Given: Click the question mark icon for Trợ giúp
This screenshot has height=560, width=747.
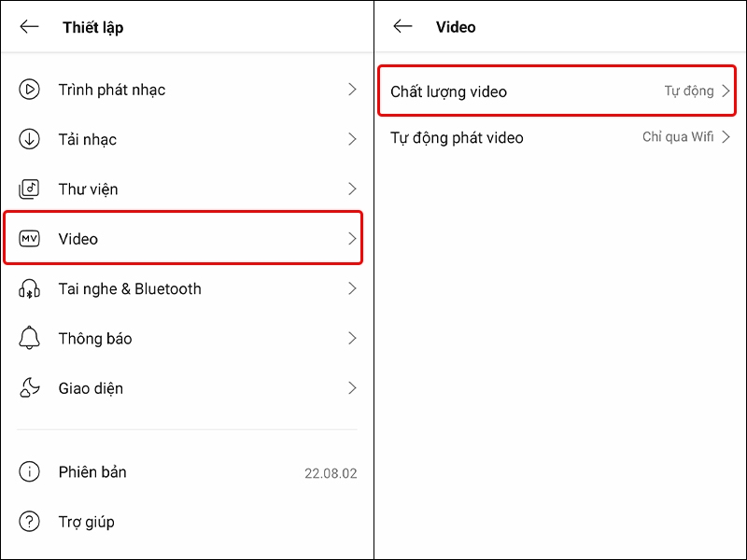Looking at the screenshot, I should 29,522.
